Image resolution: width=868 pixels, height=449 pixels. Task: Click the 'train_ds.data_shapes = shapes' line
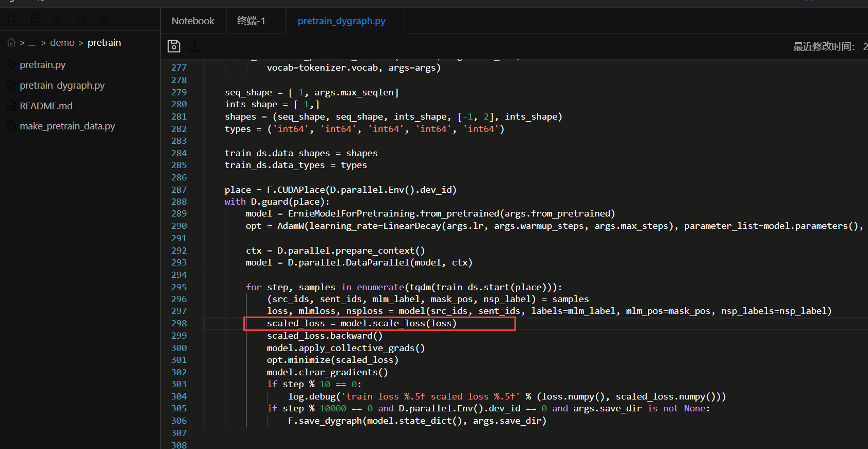(301, 153)
